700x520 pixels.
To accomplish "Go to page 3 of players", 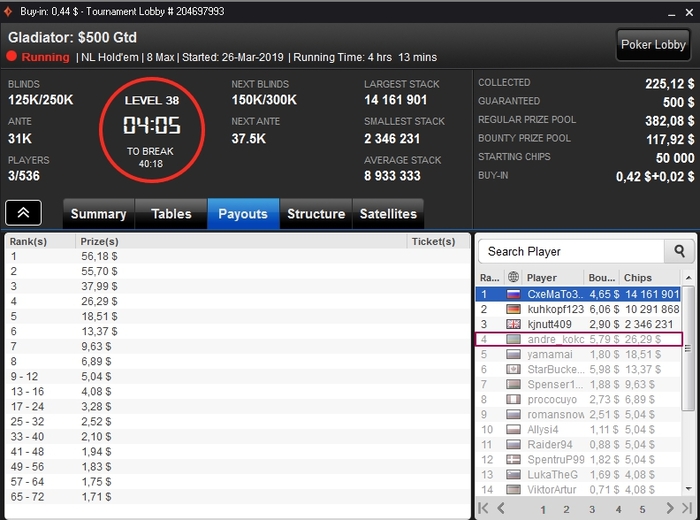I will 592,509.
